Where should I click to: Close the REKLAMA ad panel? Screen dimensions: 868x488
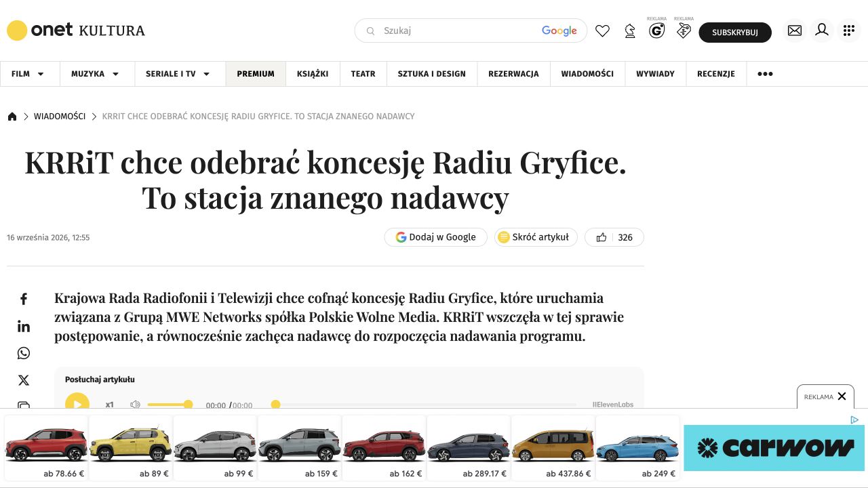pyautogui.click(x=842, y=396)
